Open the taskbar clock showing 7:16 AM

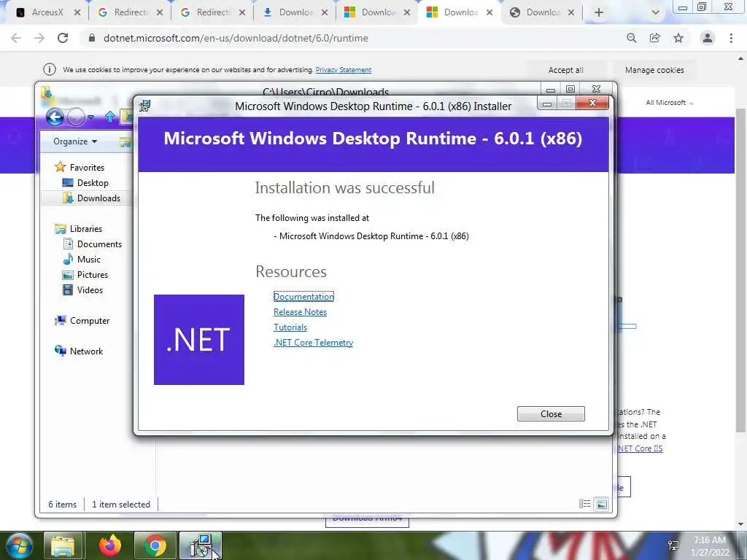tap(710, 546)
